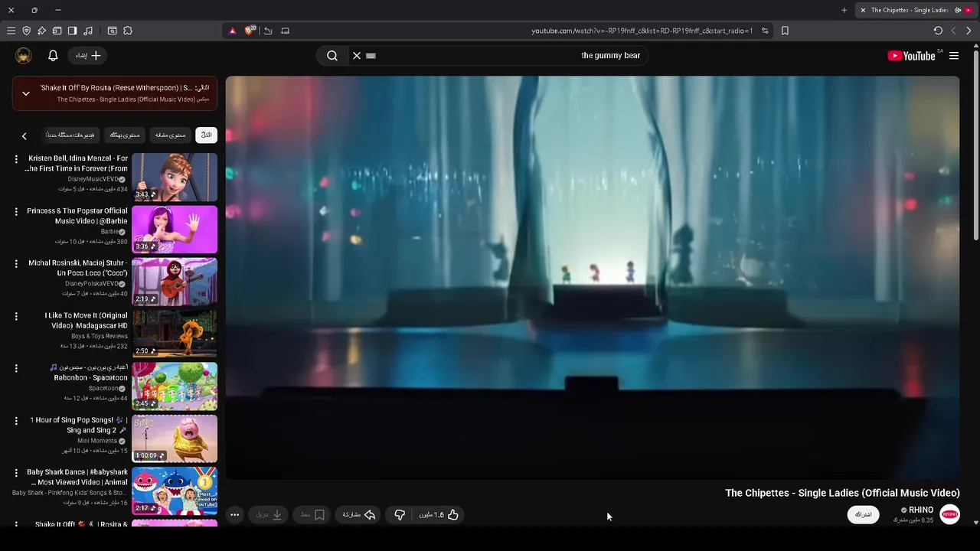Open the Coco 'Un Poco Loco' thumbnail
Screen dimensions: 980x551
[175, 282]
